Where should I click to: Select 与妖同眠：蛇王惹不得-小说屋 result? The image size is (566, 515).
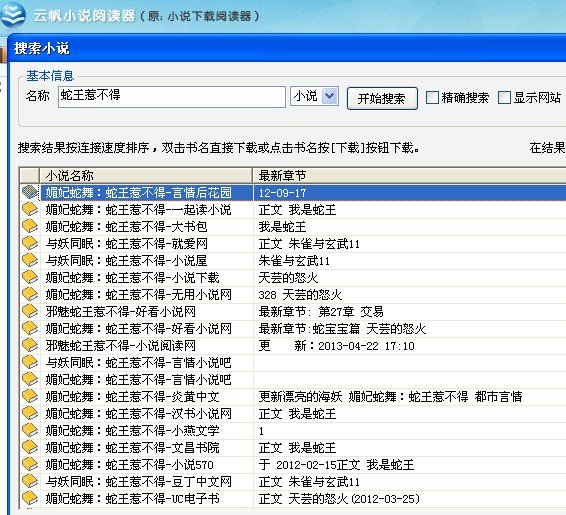pos(126,261)
